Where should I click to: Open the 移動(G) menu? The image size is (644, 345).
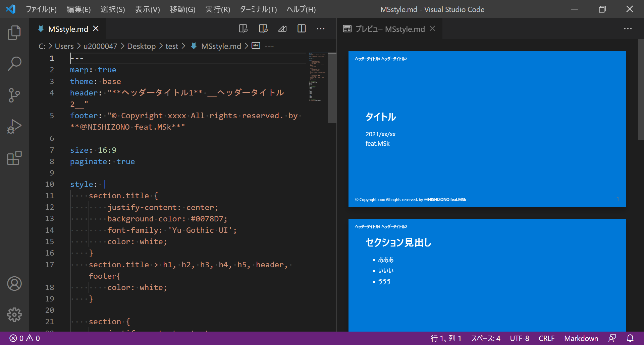point(182,9)
